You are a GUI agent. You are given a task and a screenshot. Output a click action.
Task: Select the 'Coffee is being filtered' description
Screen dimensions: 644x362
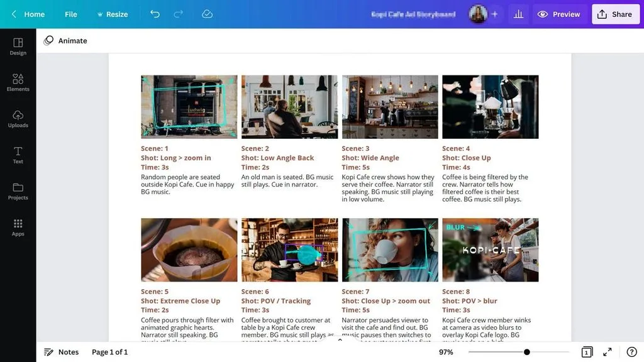point(485,188)
